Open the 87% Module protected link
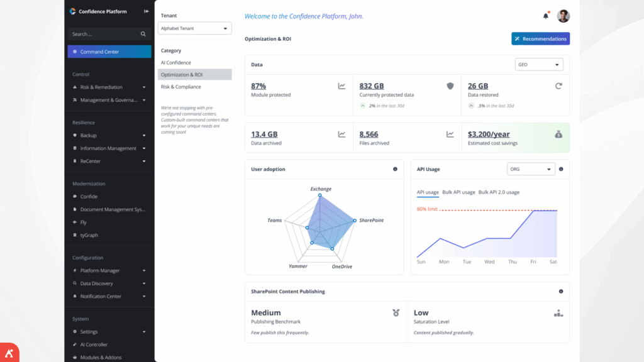 click(x=258, y=85)
